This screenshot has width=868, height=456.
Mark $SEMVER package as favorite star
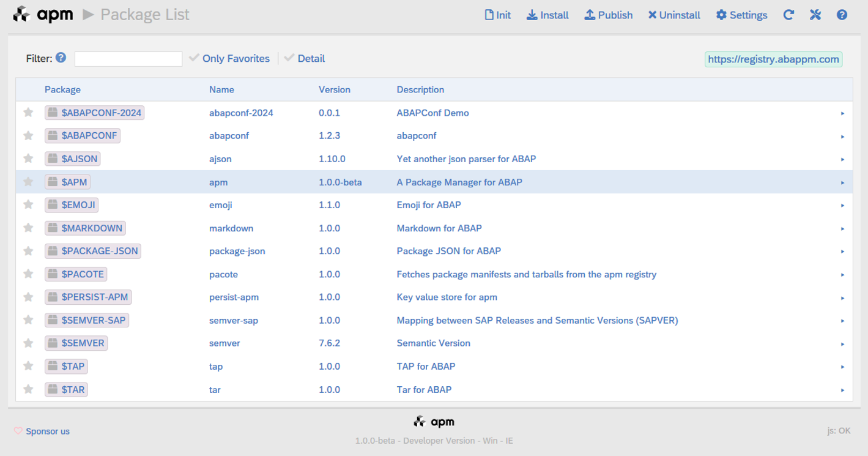[x=28, y=343]
